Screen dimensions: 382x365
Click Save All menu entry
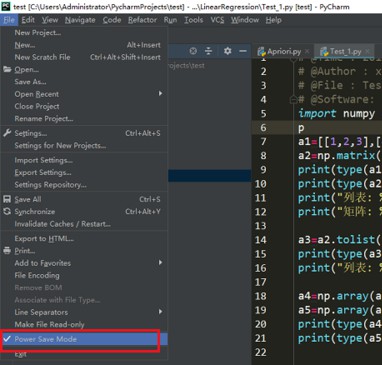83,199
